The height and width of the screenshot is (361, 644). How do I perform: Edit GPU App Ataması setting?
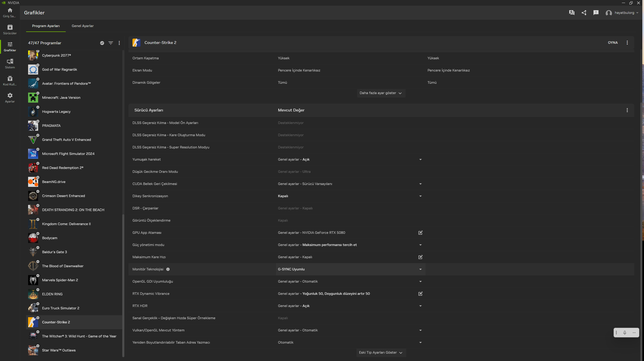point(420,233)
